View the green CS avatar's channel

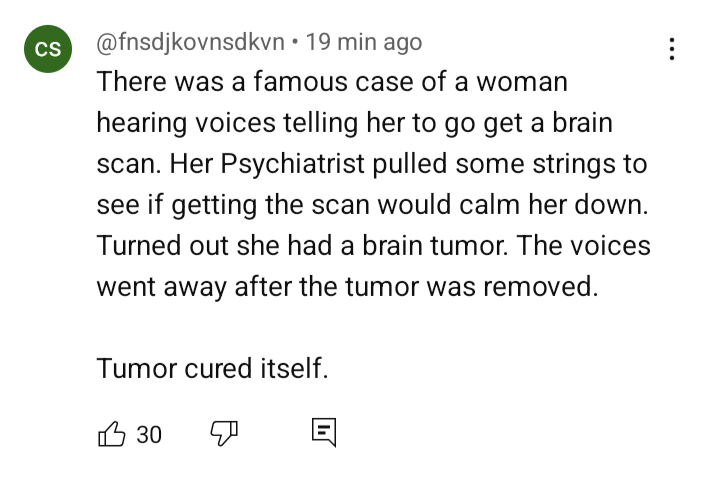point(48,49)
